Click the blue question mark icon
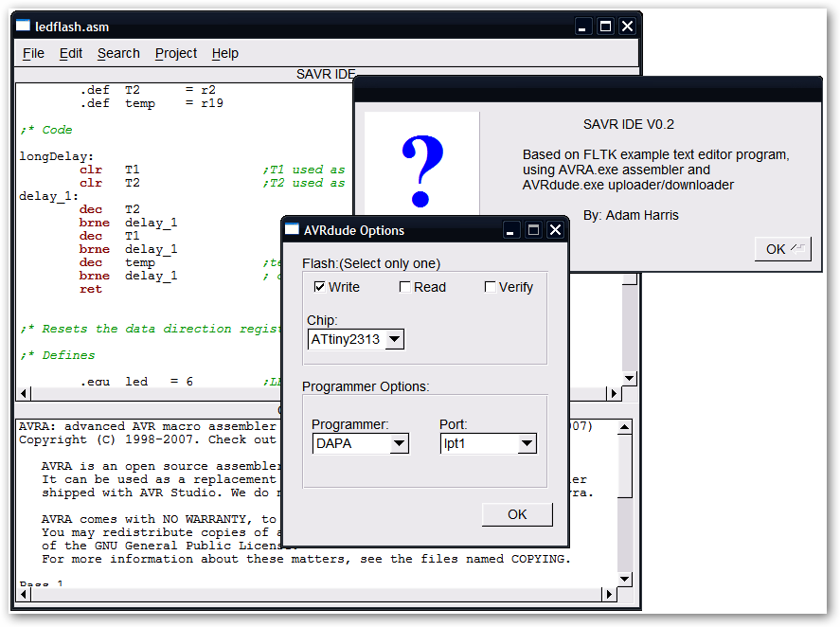Viewport: 840px width, 627px height. [422, 170]
